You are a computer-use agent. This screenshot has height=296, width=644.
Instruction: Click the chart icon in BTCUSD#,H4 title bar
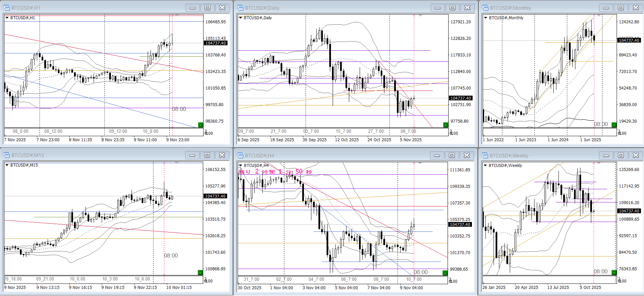tap(240, 155)
